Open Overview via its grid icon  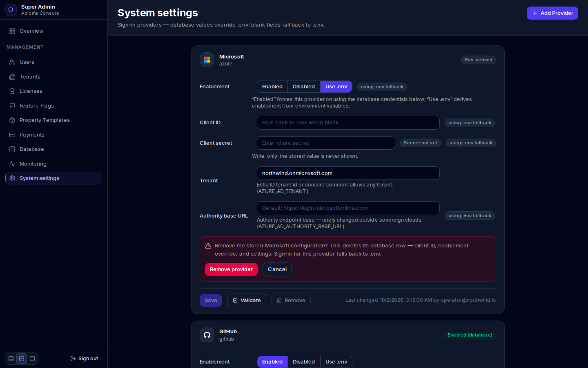[x=12, y=31]
